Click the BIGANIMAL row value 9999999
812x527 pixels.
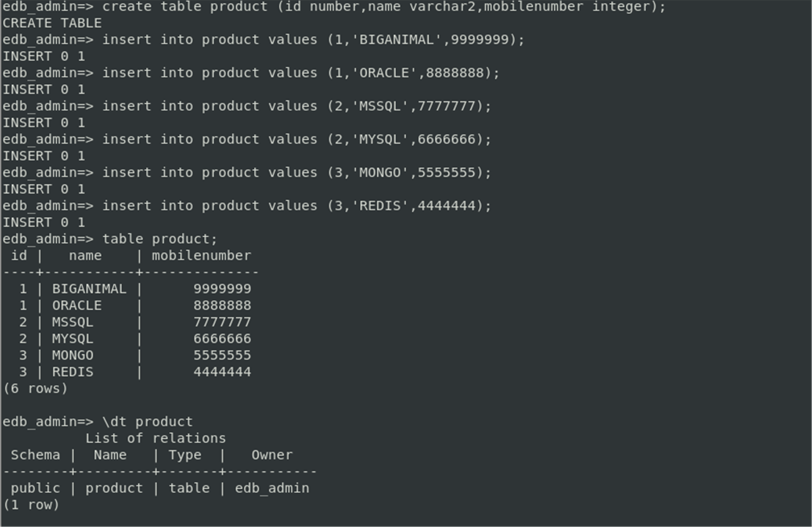222,289
